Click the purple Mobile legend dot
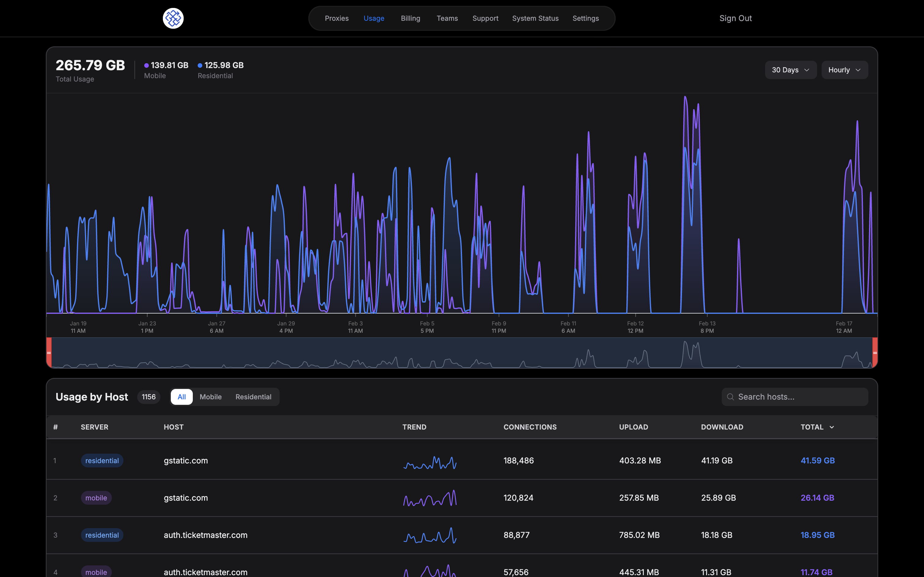The width and height of the screenshot is (924, 577). click(x=147, y=65)
